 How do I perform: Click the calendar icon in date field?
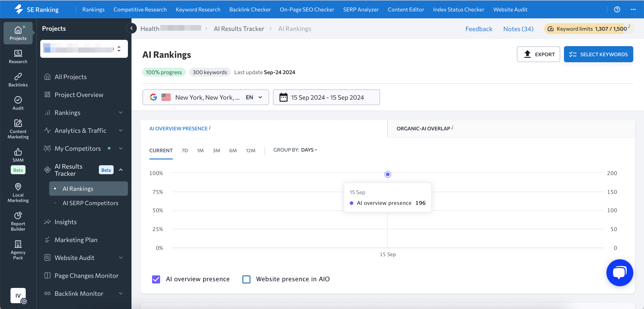(x=283, y=97)
